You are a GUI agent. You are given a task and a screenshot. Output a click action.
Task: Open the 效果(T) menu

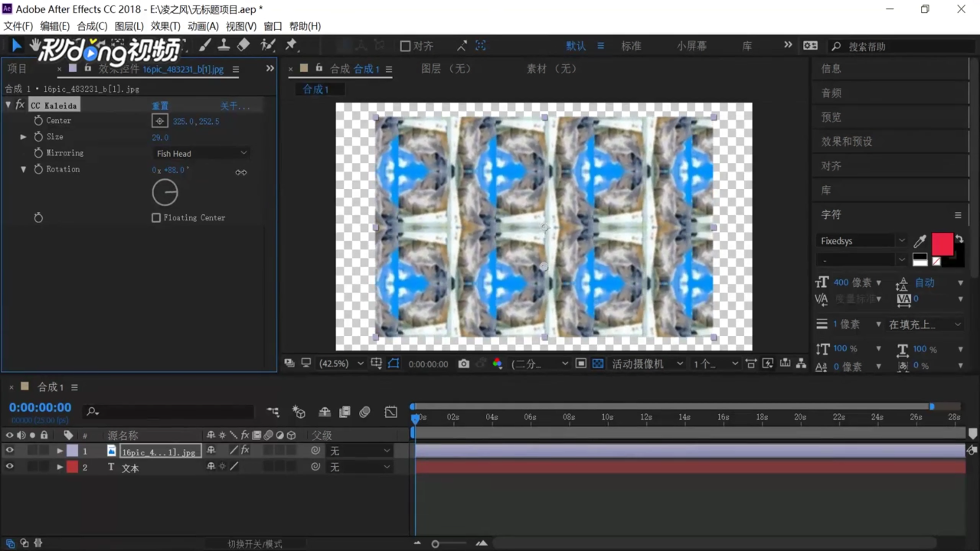point(165,26)
